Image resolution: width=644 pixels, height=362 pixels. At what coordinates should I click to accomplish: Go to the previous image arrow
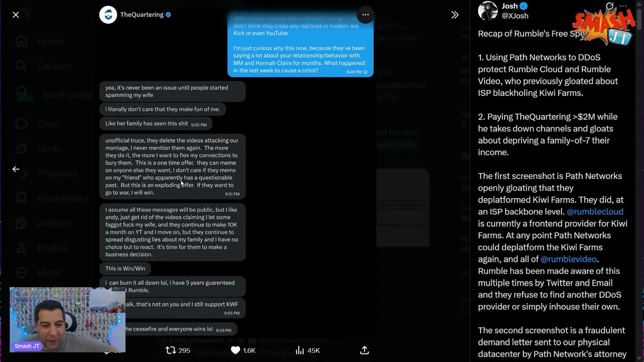[x=16, y=169]
